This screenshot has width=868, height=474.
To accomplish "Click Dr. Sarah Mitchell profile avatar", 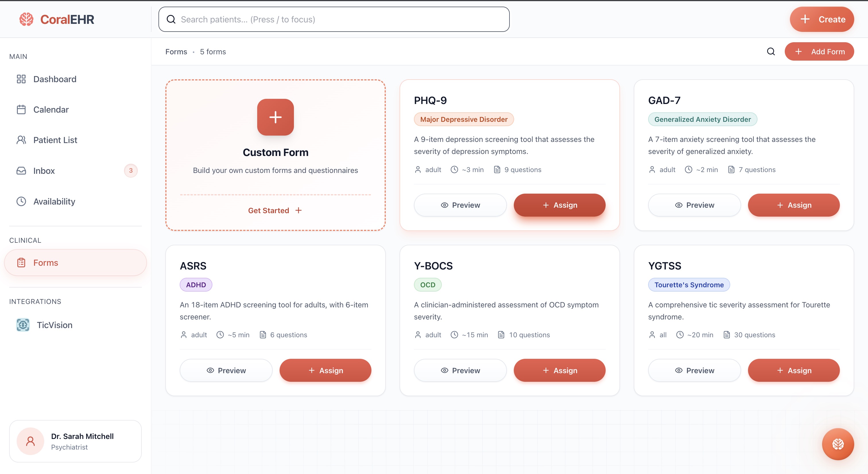I will pos(30,441).
